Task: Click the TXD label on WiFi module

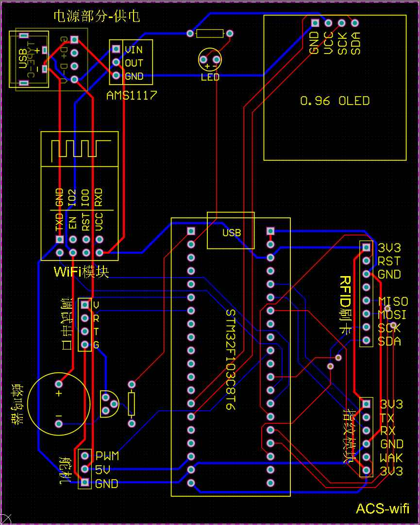Action: tap(60, 223)
